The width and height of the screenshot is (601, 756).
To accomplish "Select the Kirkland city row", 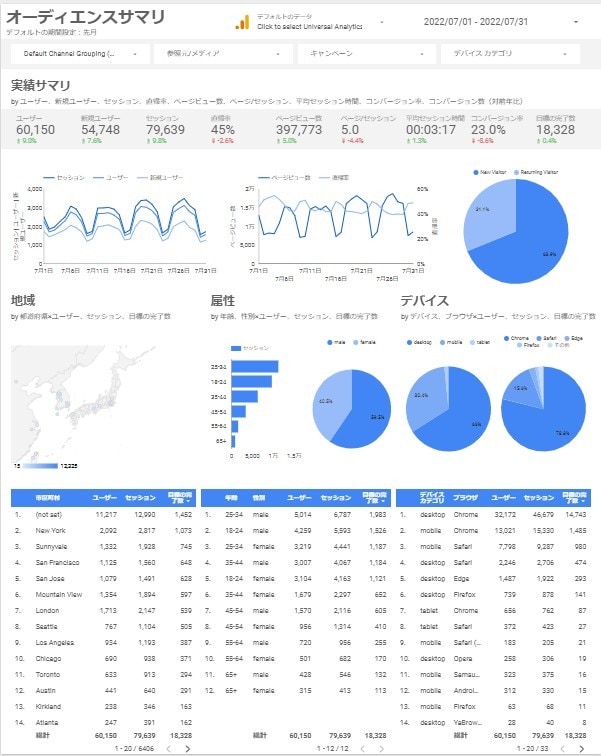I will pos(104,706).
